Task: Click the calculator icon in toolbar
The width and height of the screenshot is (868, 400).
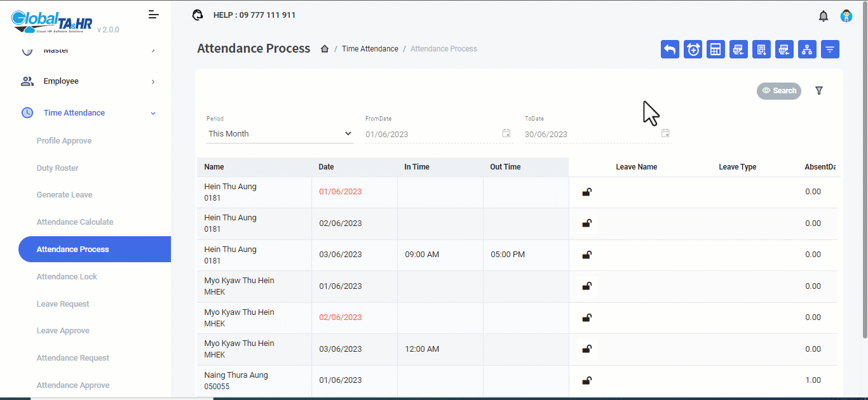Action: click(x=715, y=50)
